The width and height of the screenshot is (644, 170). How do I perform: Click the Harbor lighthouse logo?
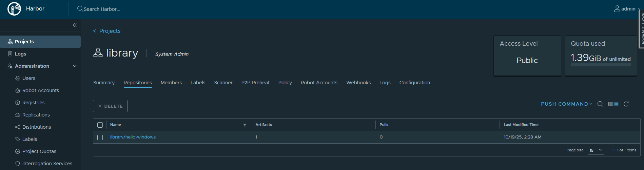(14, 9)
